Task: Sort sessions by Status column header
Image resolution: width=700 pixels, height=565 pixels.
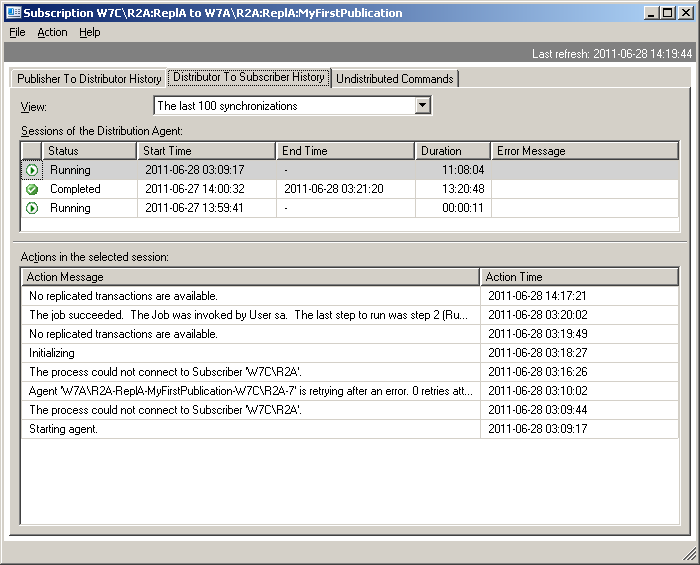Action: click(x=89, y=151)
